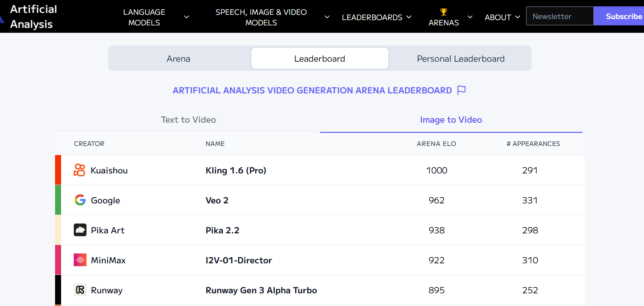Expand the Language Models dropdown
Image resolution: width=644 pixels, height=306 pixels.
(x=155, y=17)
